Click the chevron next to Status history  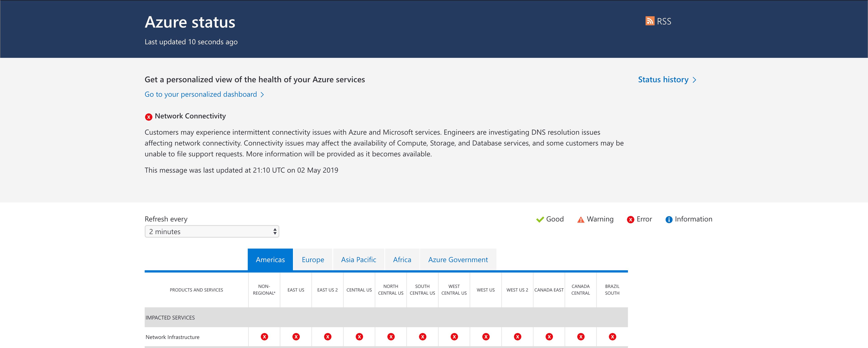coord(694,80)
